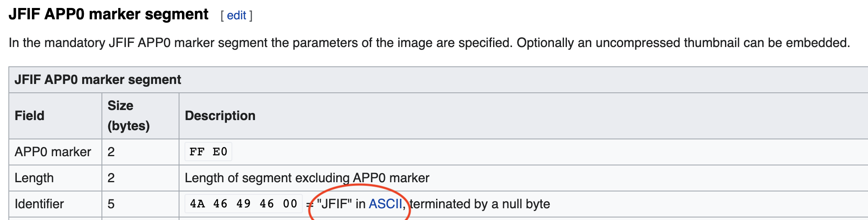Click the JFIF APP0 marker segment section heading
Viewport: 868px width, 220px height.
109,14
